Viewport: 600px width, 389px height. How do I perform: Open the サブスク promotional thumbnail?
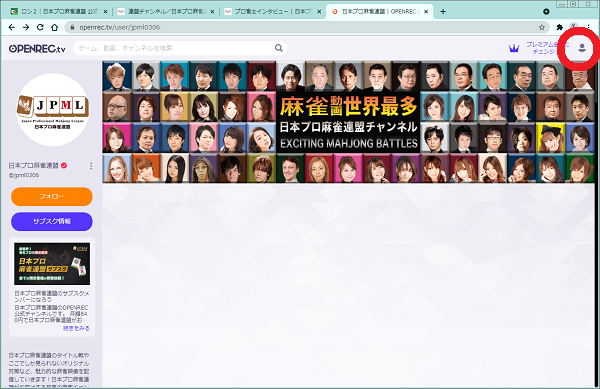pyautogui.click(x=52, y=264)
